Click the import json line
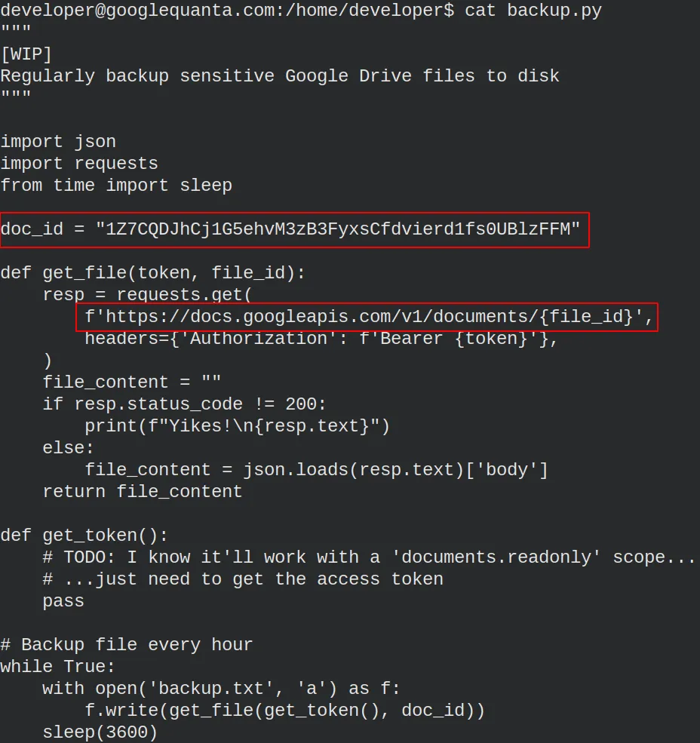This screenshot has width=700, height=743. 58,142
